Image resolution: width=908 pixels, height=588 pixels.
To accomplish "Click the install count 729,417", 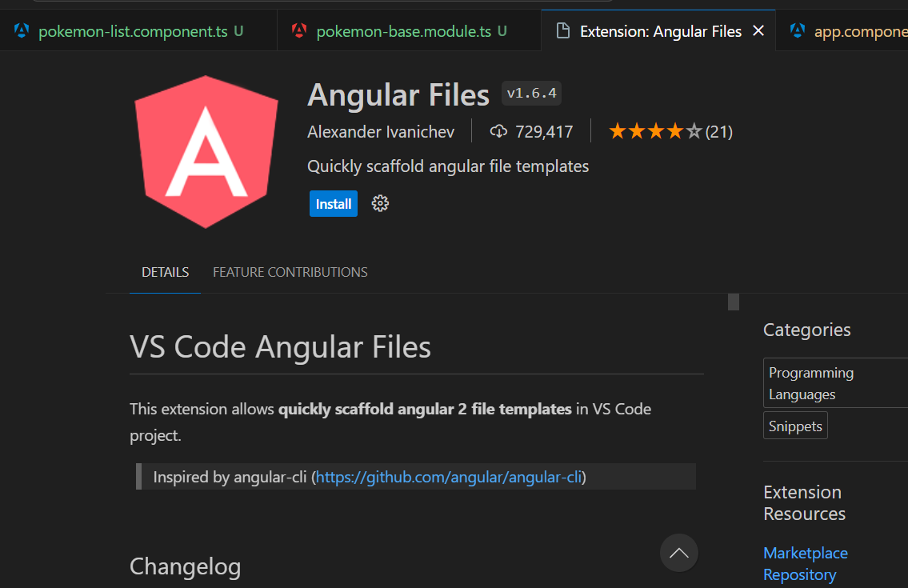I will 544,132.
